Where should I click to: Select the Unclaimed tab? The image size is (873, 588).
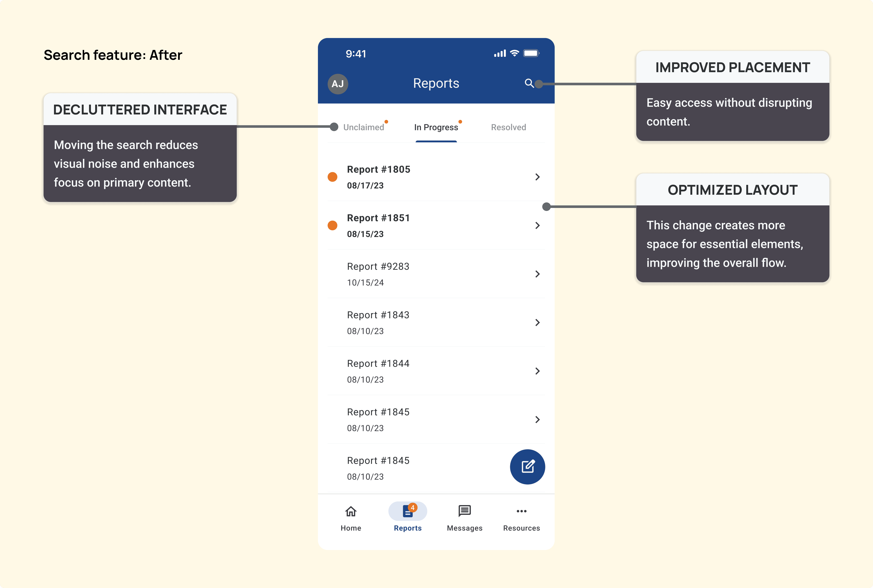click(x=364, y=127)
